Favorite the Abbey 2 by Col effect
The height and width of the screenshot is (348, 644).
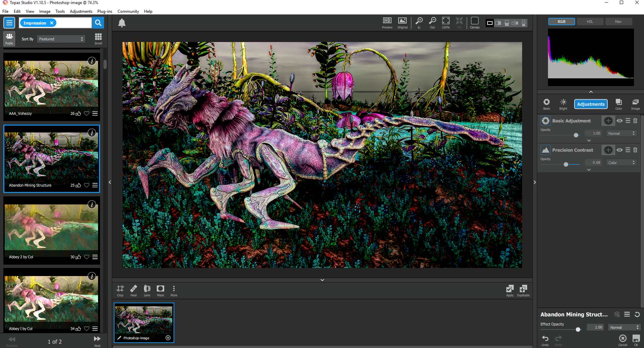tap(87, 257)
